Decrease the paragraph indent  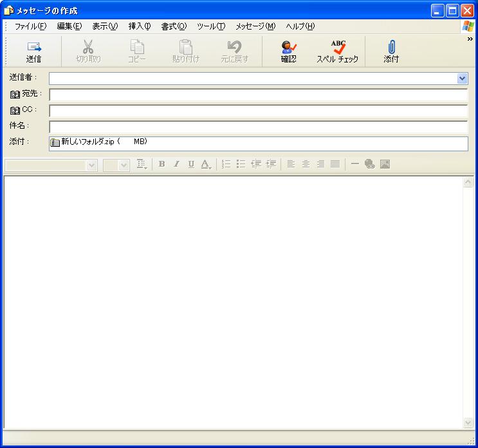[x=256, y=164]
